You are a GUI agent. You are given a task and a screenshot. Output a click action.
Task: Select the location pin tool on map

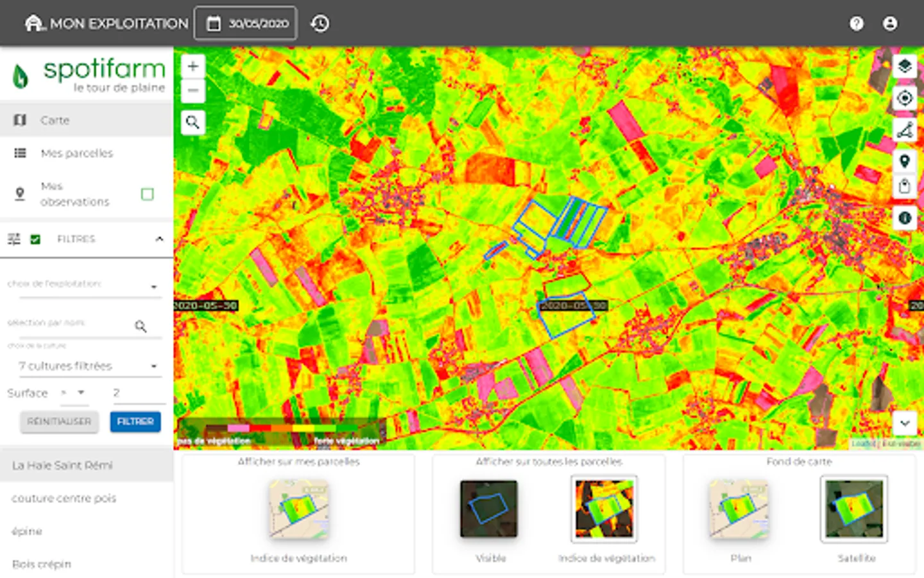[x=905, y=161]
